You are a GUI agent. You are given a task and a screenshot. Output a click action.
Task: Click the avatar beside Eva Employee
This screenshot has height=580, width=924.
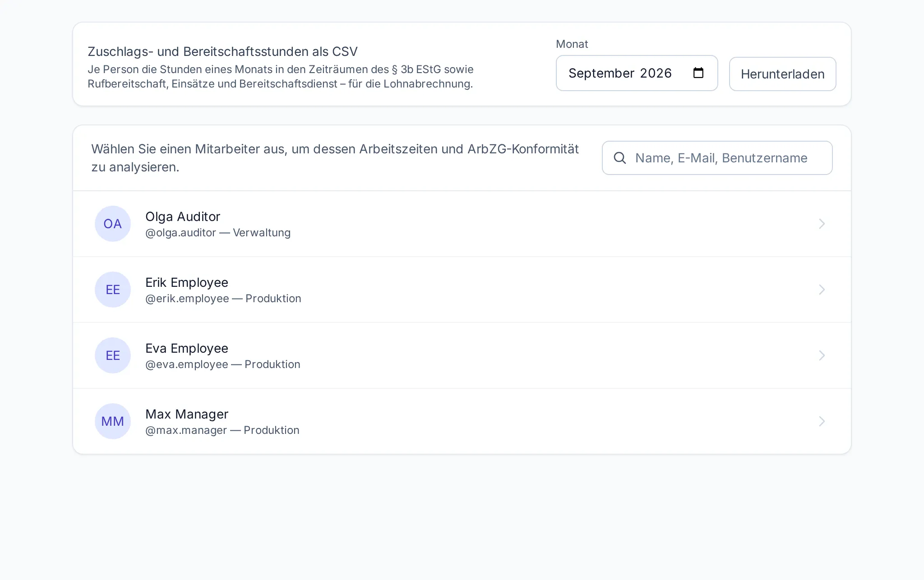[x=113, y=355]
